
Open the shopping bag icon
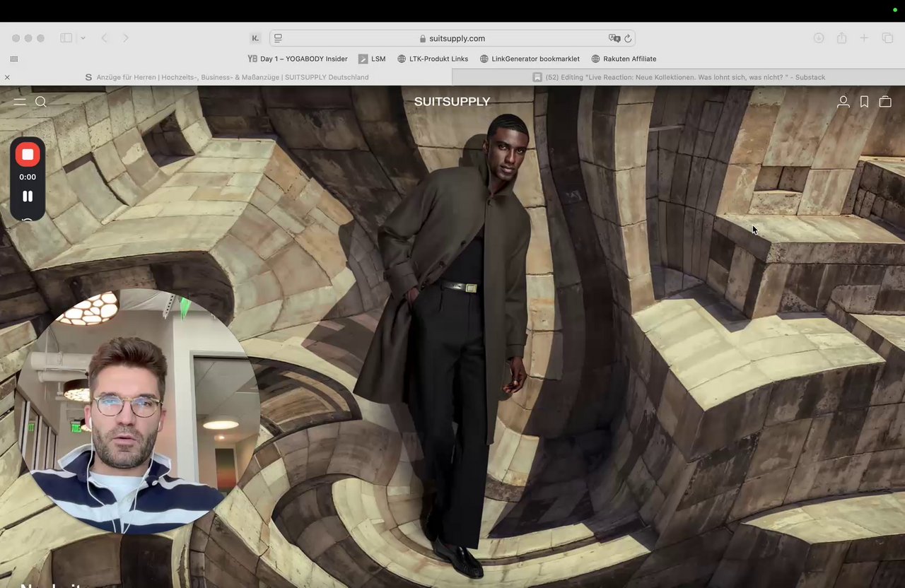(x=884, y=102)
